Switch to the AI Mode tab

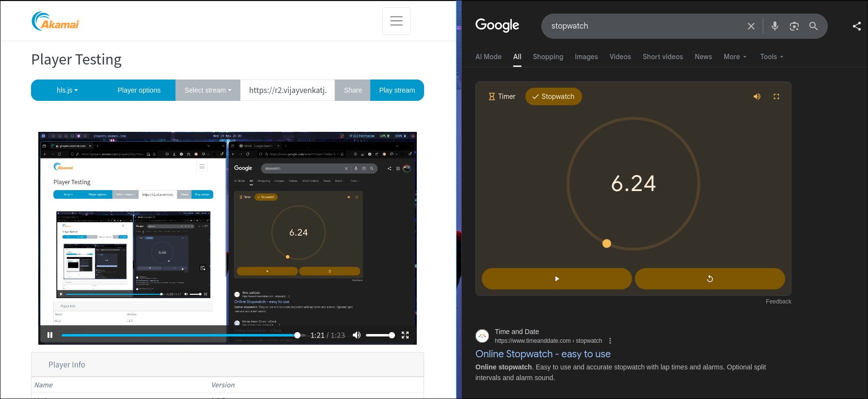point(489,57)
